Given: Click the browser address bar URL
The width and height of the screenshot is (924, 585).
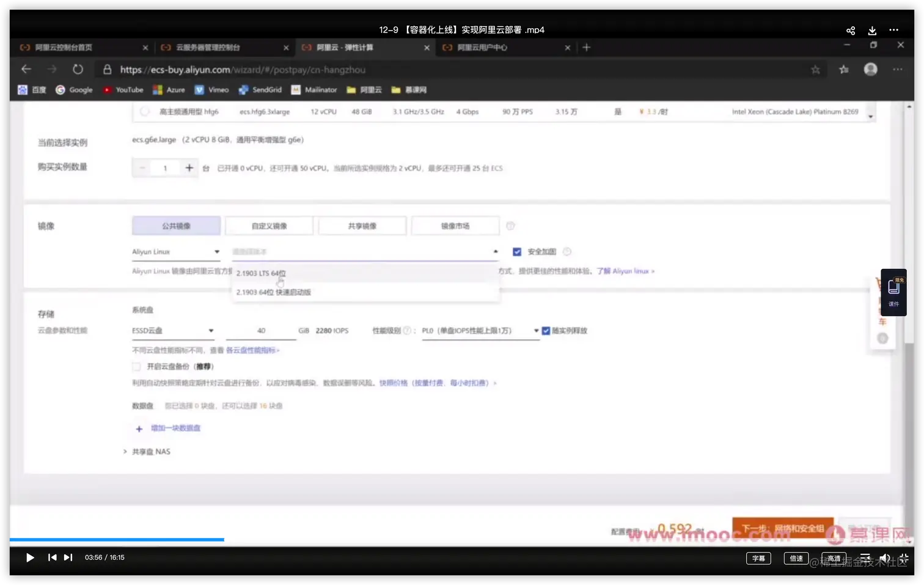Looking at the screenshot, I should tap(243, 70).
